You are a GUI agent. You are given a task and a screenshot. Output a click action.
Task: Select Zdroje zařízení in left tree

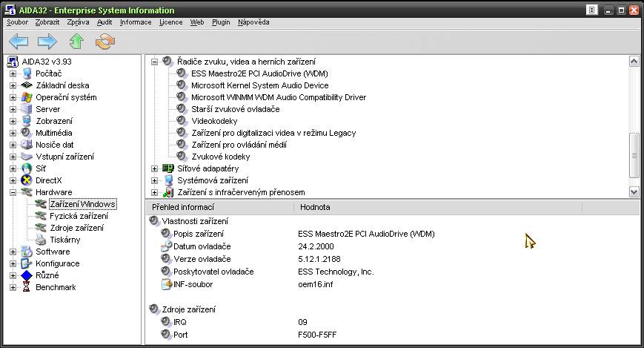pos(77,228)
